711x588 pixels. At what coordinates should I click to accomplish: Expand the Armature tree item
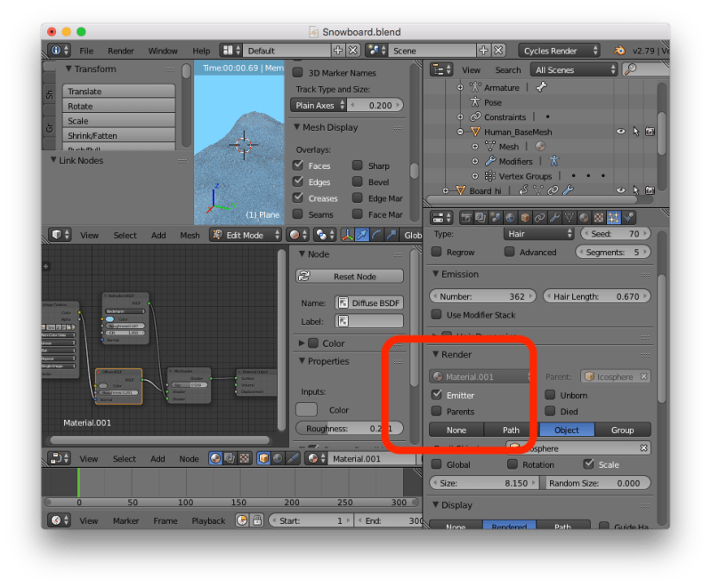point(460,87)
